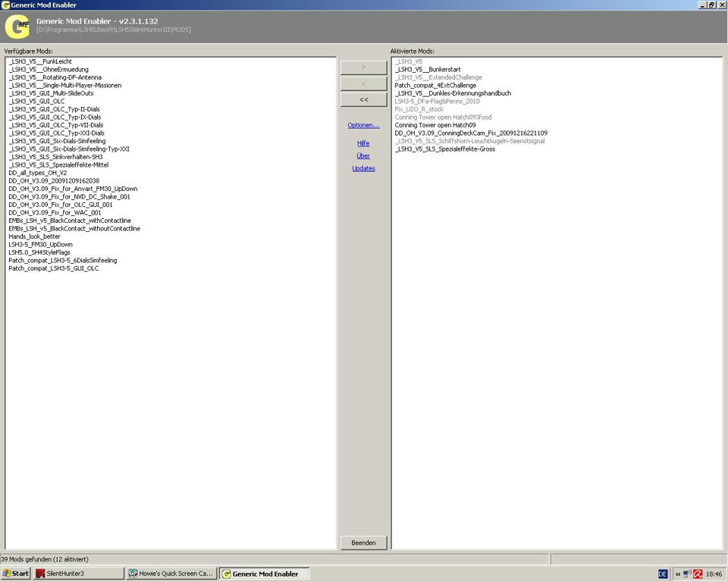The image size is (728, 582).
Task: Switch to Howie's Quick Screen Capture taskbar button
Action: [171, 574]
